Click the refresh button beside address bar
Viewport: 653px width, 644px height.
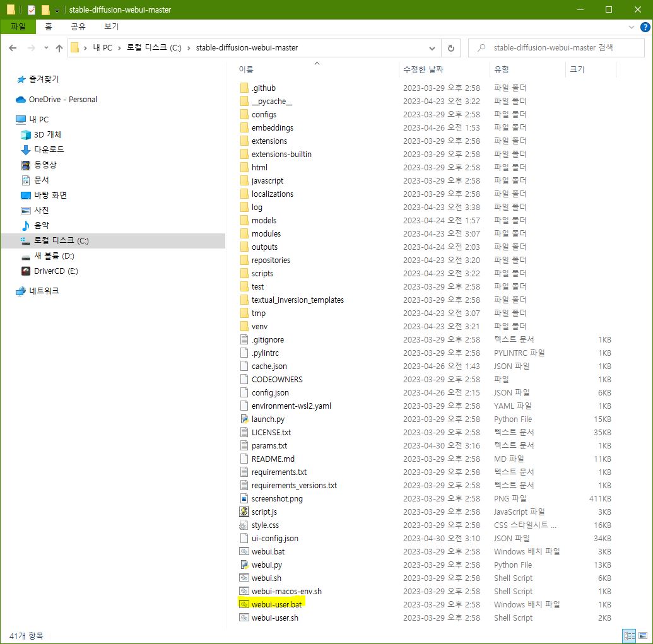pos(450,48)
